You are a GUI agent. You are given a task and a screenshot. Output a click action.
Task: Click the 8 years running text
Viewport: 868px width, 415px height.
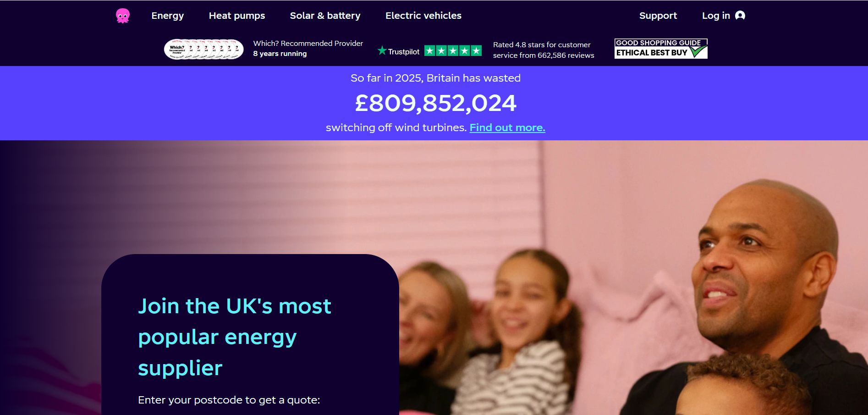coord(280,54)
